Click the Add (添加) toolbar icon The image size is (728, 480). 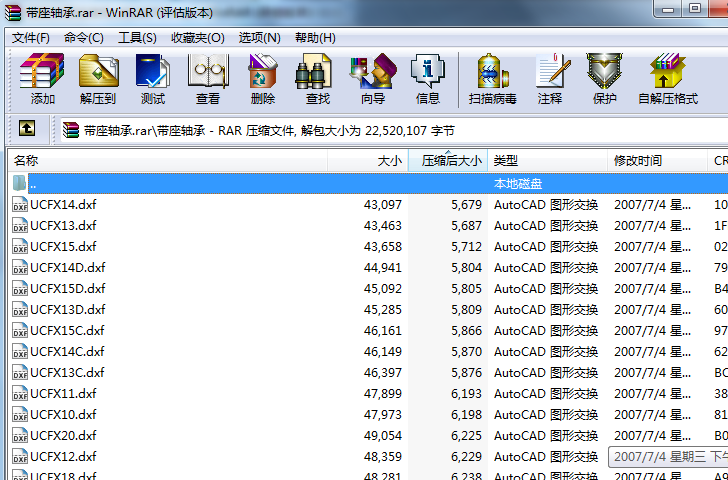pos(42,71)
